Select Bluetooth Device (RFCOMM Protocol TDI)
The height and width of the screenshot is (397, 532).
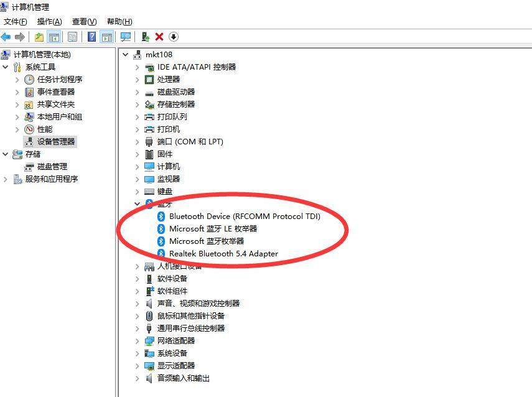pos(245,217)
